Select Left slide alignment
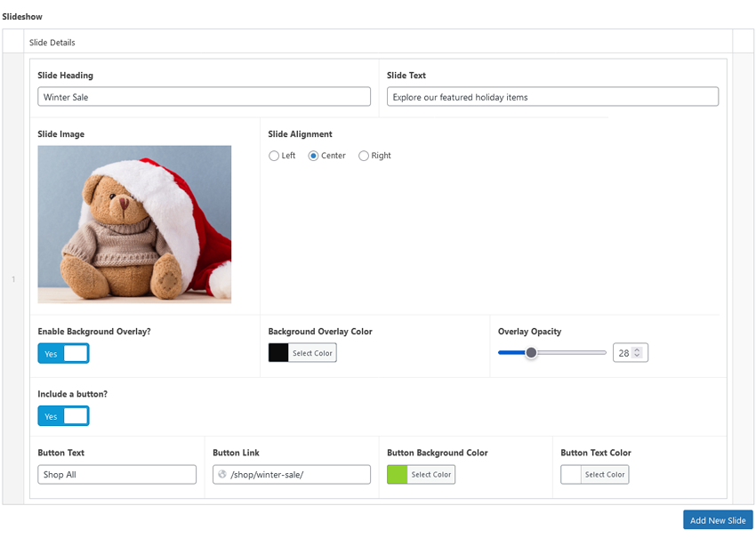 (274, 155)
